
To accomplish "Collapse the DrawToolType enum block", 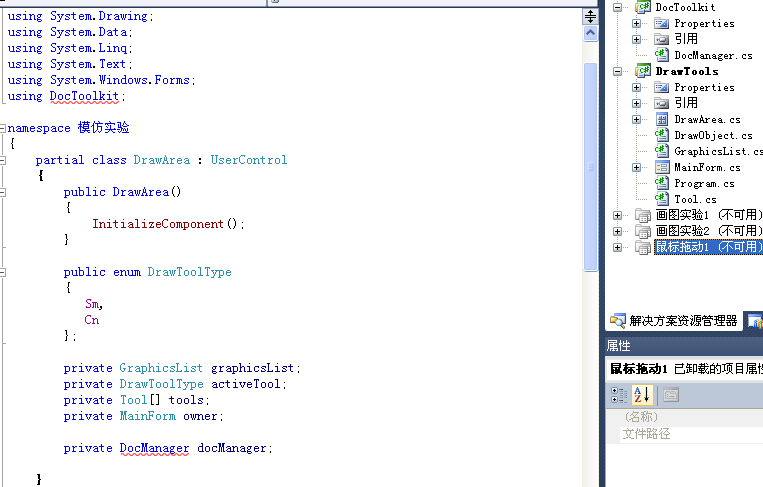I will (x=2, y=272).
